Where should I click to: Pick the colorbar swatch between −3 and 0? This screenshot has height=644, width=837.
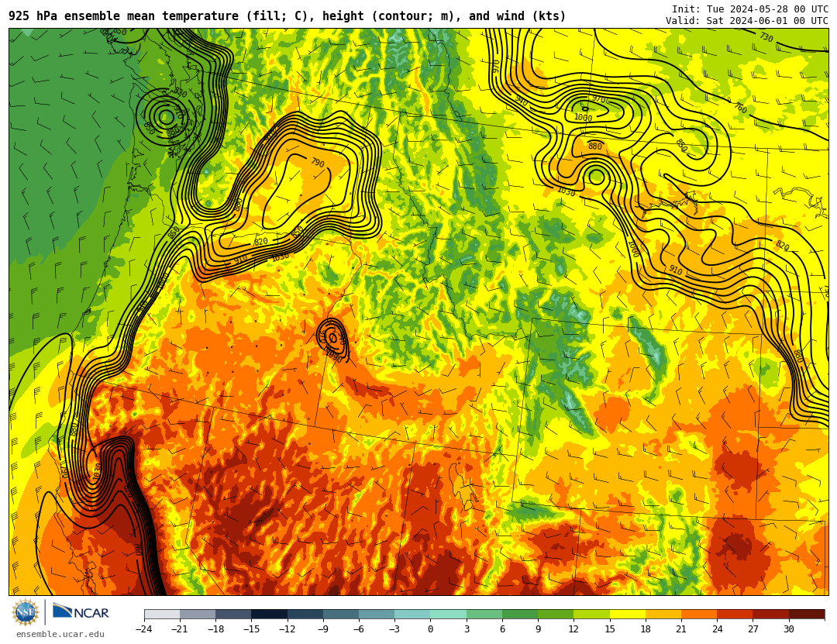coord(412,614)
